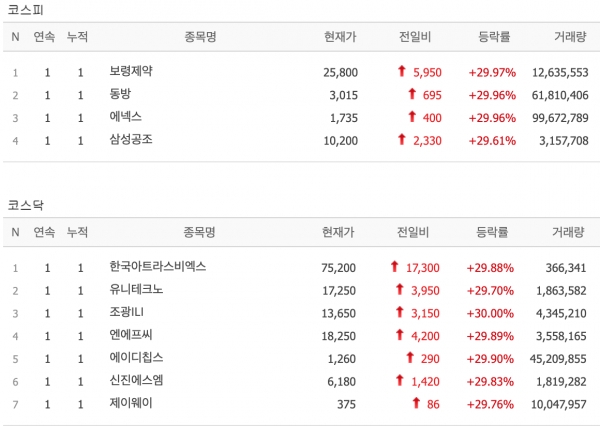This screenshot has width=600, height=426.
Task: Open the 에이디칩스 stock link
Action: pos(136,357)
